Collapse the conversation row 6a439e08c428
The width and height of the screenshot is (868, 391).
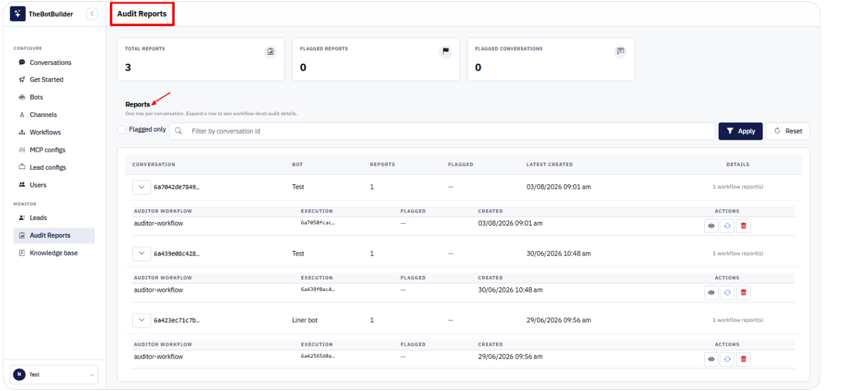(141, 253)
